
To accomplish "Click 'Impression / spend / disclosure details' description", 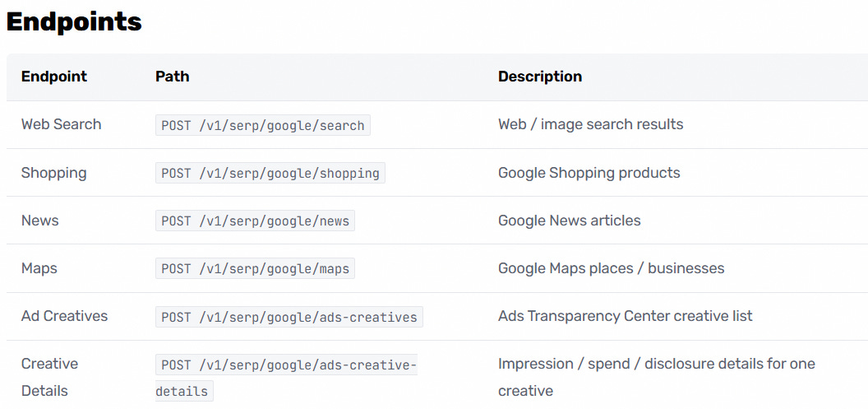I will coord(657,378).
